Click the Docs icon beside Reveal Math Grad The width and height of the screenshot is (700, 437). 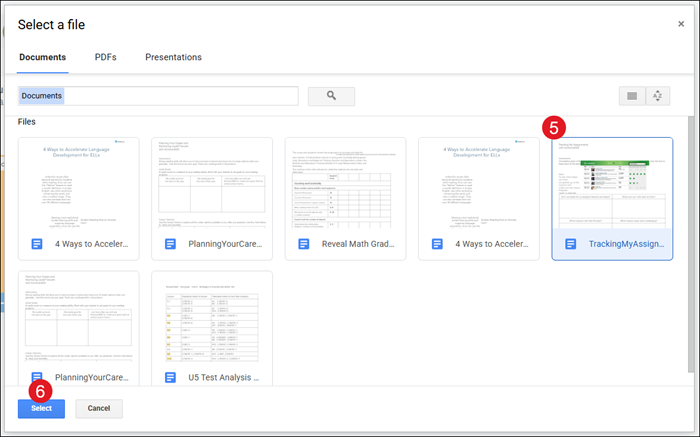tap(303, 243)
